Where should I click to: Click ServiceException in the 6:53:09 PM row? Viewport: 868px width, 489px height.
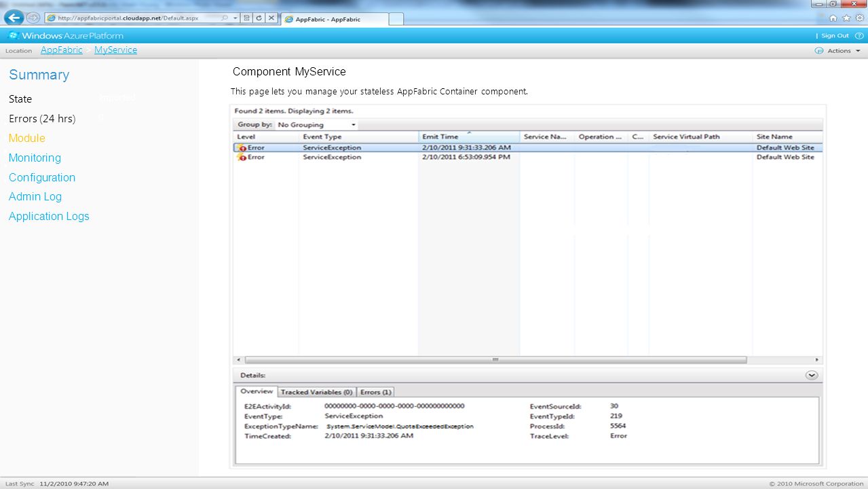pyautogui.click(x=332, y=157)
